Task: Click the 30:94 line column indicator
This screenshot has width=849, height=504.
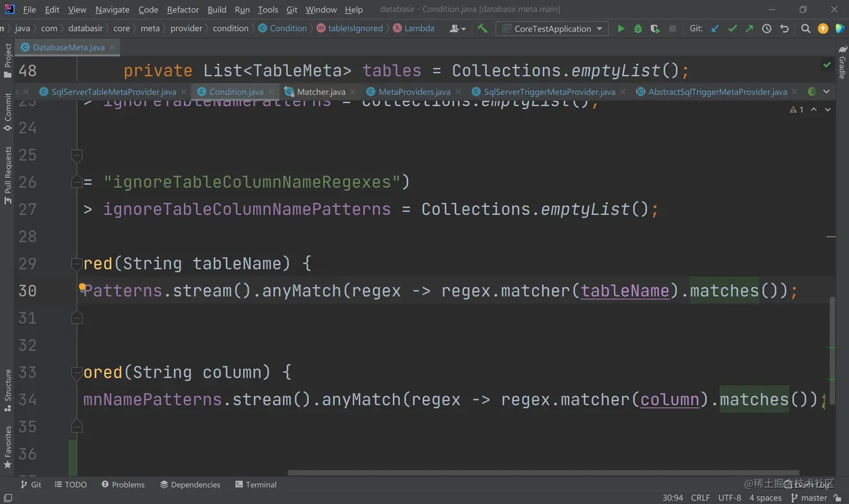Action: (x=673, y=498)
